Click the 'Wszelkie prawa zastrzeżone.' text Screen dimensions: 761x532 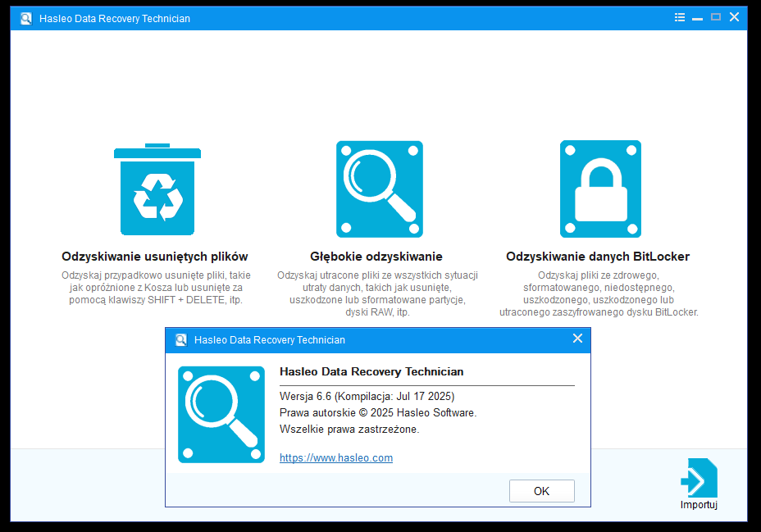coord(349,430)
